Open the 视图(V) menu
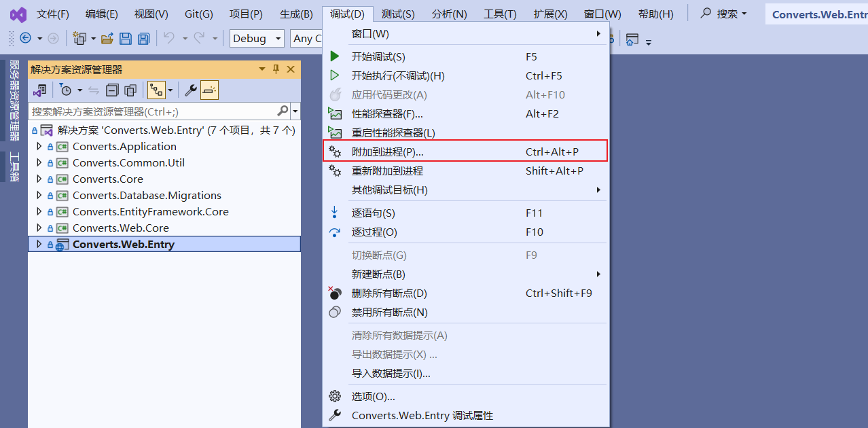 click(151, 14)
